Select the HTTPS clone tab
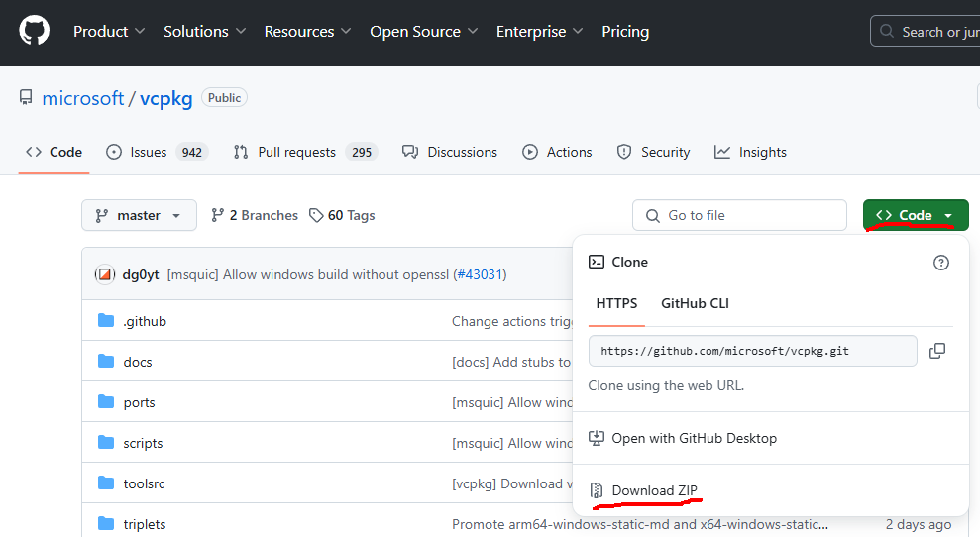This screenshot has height=537, width=980. [x=616, y=304]
